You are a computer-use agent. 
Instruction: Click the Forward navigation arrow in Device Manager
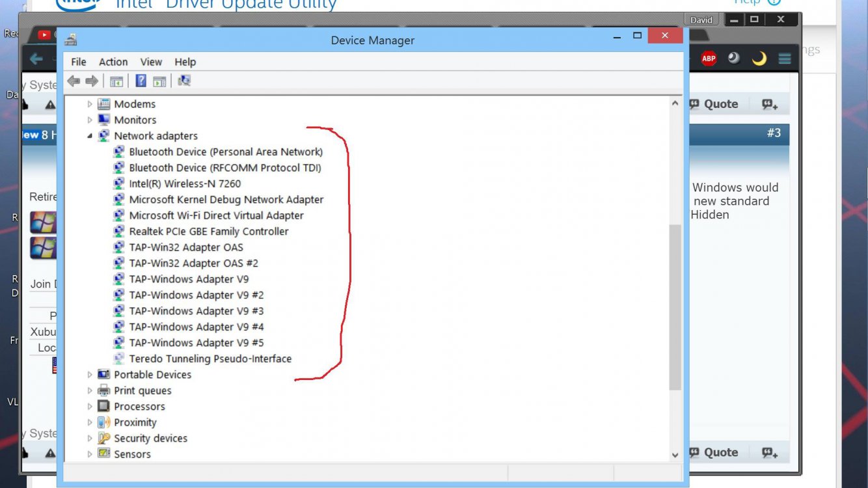91,81
